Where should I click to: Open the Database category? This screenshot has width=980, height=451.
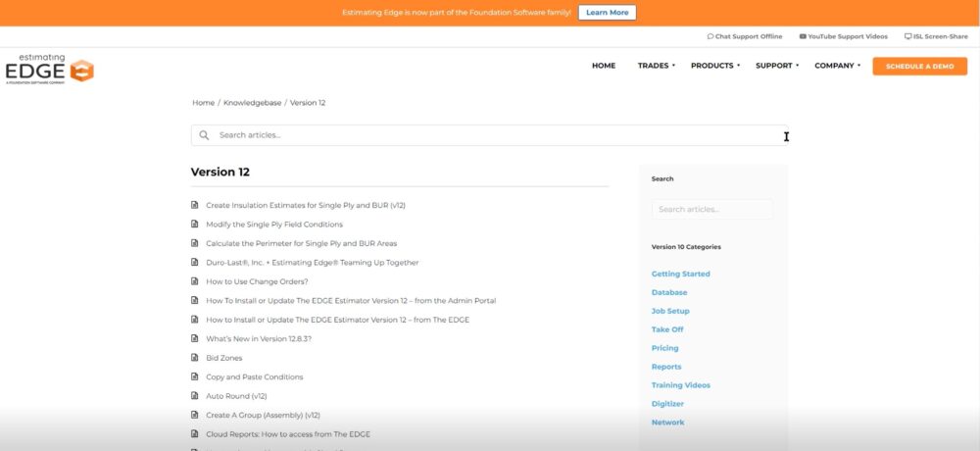coord(668,292)
